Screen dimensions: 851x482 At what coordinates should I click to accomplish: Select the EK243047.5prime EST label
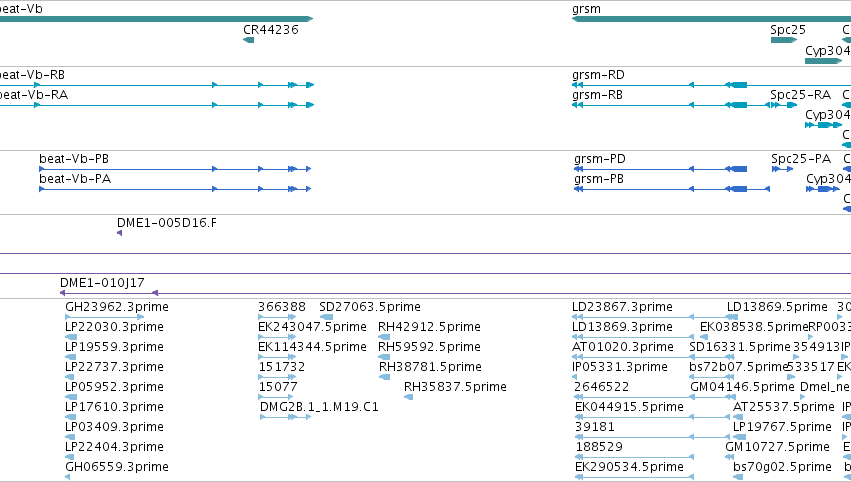pyautogui.click(x=312, y=327)
